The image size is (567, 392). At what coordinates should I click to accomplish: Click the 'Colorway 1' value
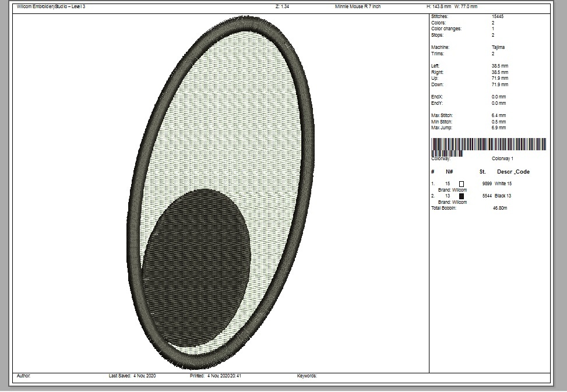502,158
